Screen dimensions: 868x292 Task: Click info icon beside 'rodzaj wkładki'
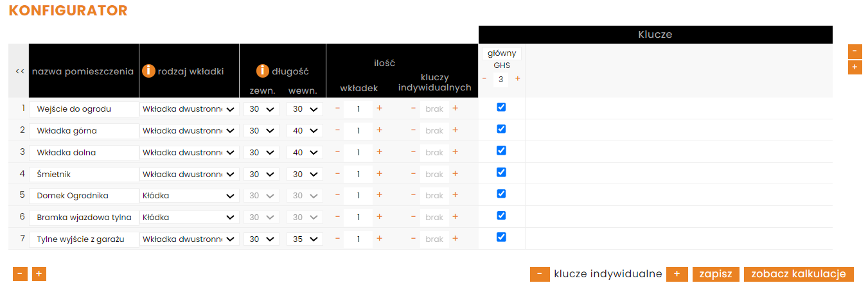[x=148, y=71]
